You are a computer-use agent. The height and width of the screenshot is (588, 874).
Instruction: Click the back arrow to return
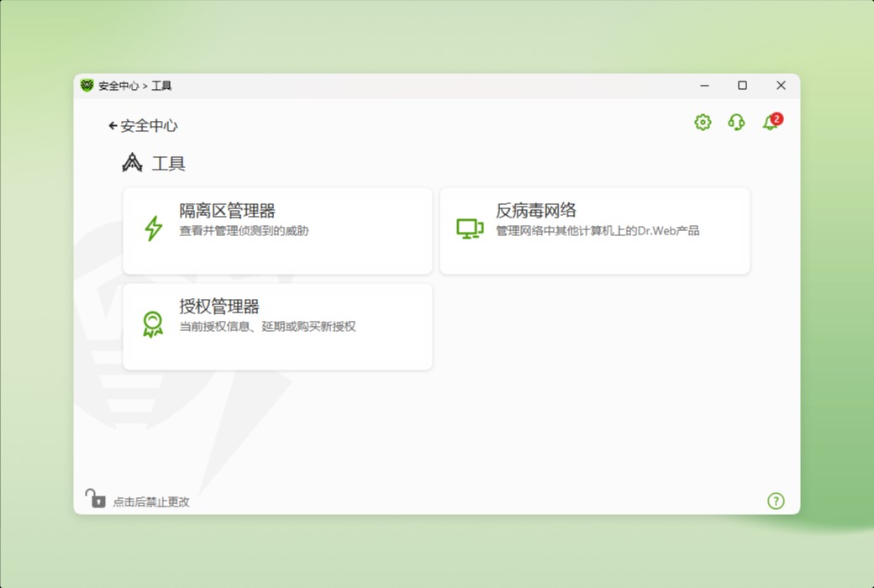[112, 124]
